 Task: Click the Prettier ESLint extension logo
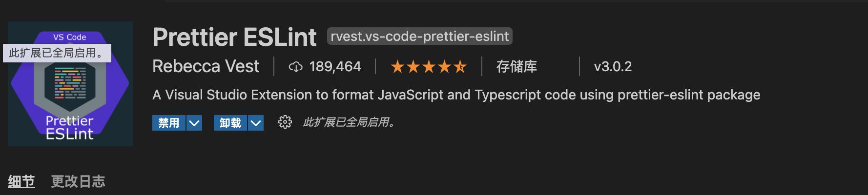coord(70,97)
